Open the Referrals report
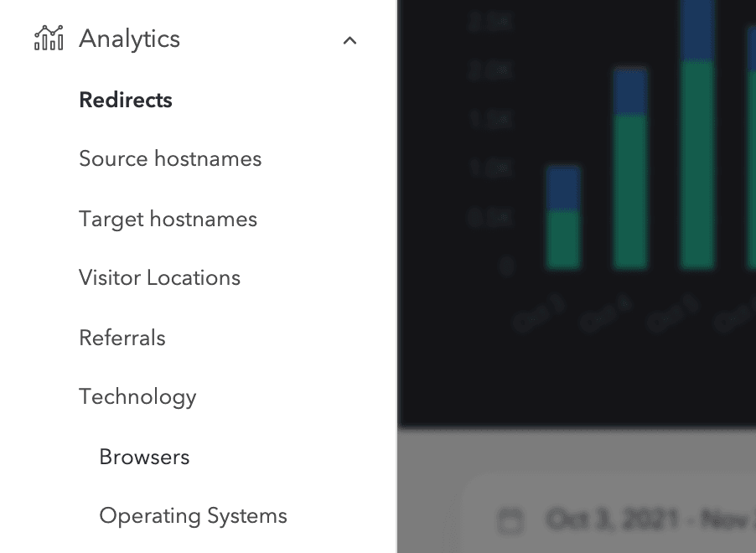This screenshot has width=756, height=553. pyautogui.click(x=122, y=338)
